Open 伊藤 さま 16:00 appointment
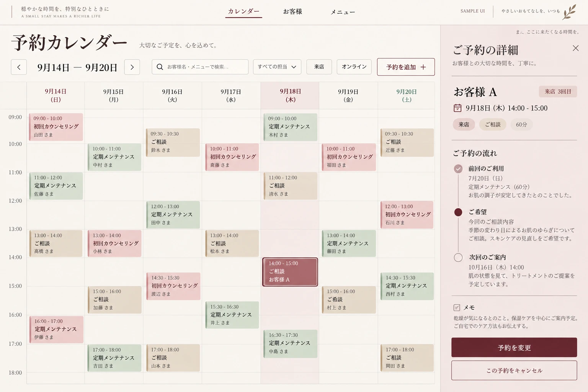Screen dimensions: 588x392 point(57,330)
